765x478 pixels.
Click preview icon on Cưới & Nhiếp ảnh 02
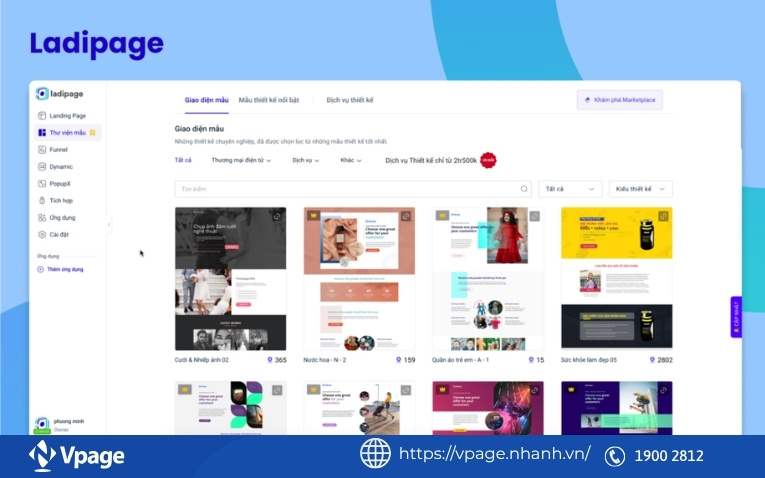pos(277,216)
